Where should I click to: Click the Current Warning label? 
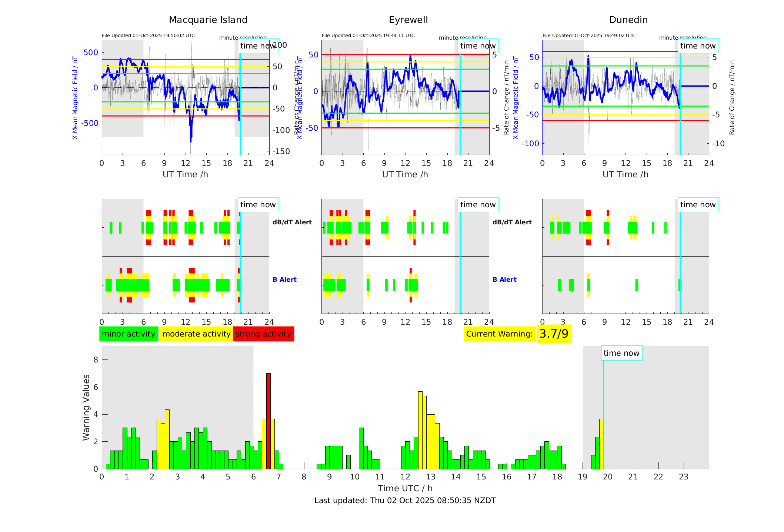pyautogui.click(x=499, y=334)
